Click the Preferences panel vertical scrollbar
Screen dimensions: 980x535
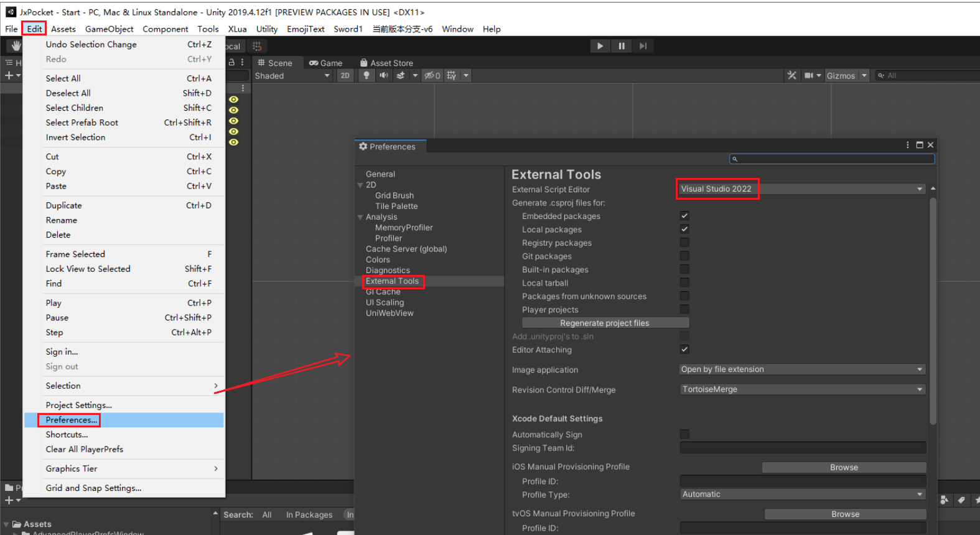[932, 311]
